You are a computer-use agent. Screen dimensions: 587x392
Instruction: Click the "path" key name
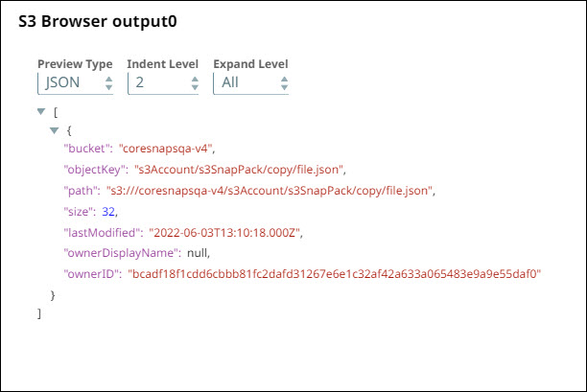point(81,191)
